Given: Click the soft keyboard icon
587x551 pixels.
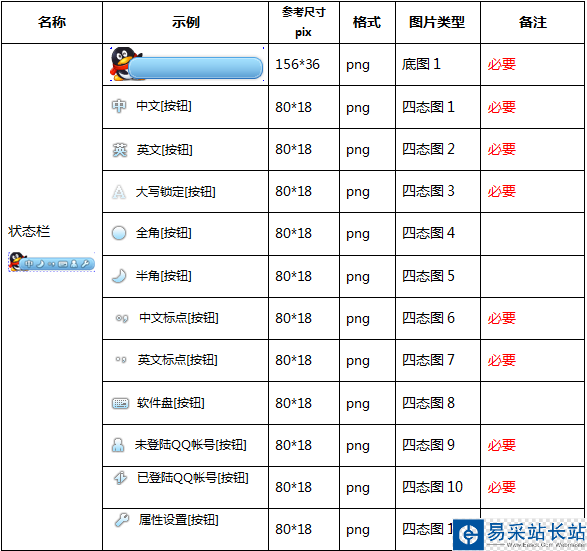Looking at the screenshot, I should click(120, 403).
